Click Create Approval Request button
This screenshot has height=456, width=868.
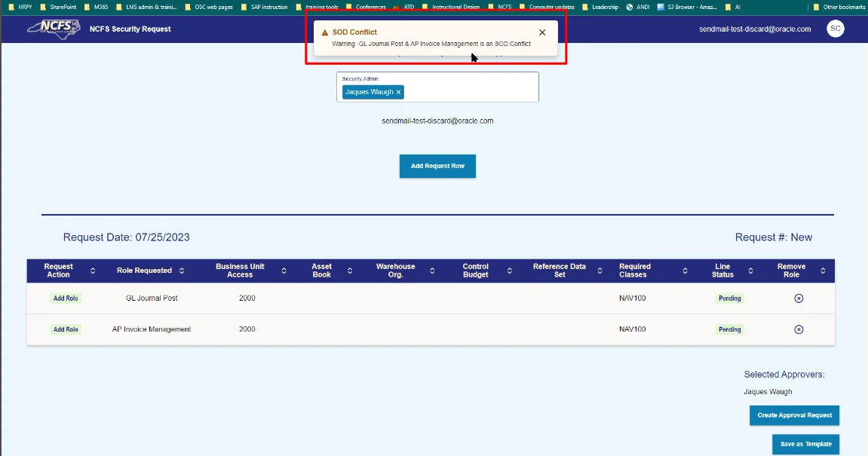pos(794,415)
